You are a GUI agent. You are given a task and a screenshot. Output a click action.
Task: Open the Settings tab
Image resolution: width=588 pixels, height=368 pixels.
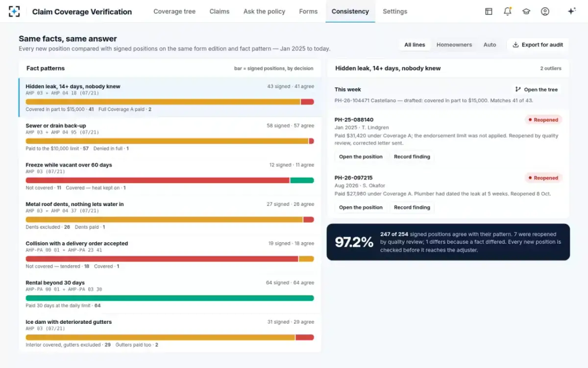395,11
